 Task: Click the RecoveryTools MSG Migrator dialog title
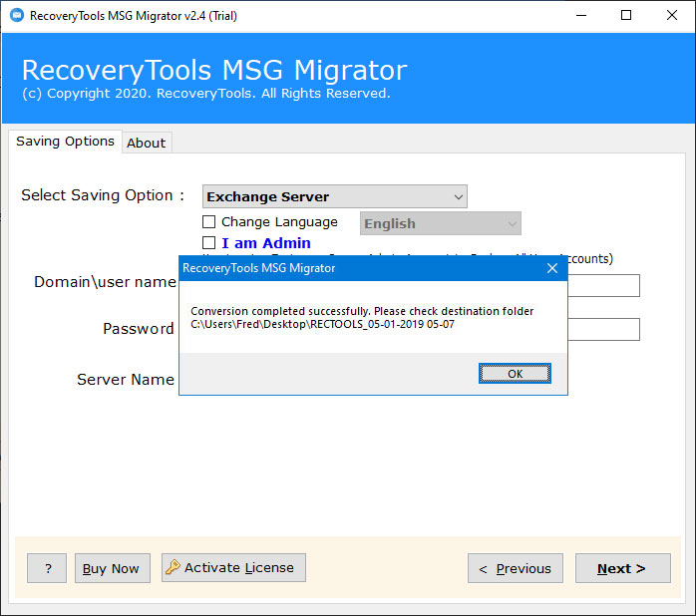pos(259,268)
